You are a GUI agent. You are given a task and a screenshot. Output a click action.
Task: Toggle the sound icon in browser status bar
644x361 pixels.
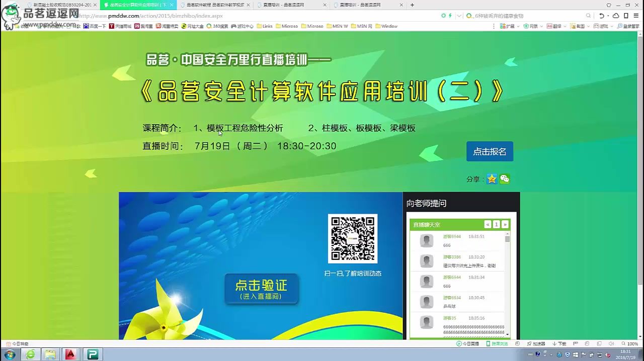[x=611, y=344]
